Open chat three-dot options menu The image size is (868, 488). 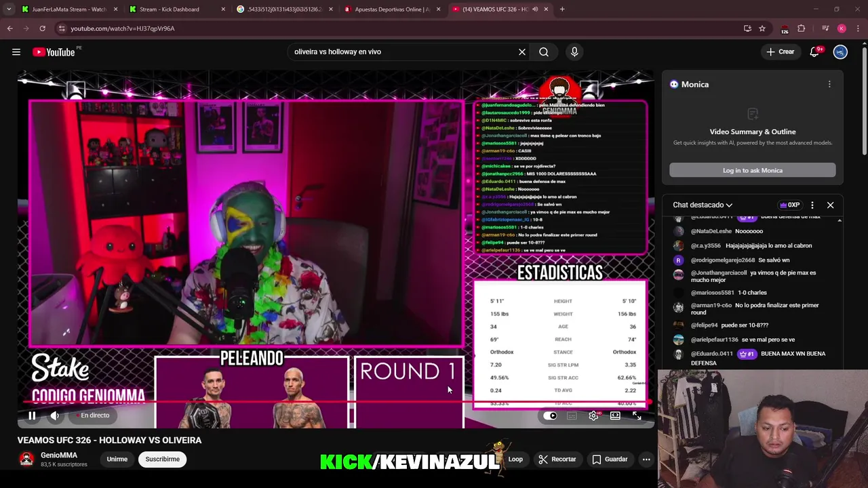tap(812, 205)
